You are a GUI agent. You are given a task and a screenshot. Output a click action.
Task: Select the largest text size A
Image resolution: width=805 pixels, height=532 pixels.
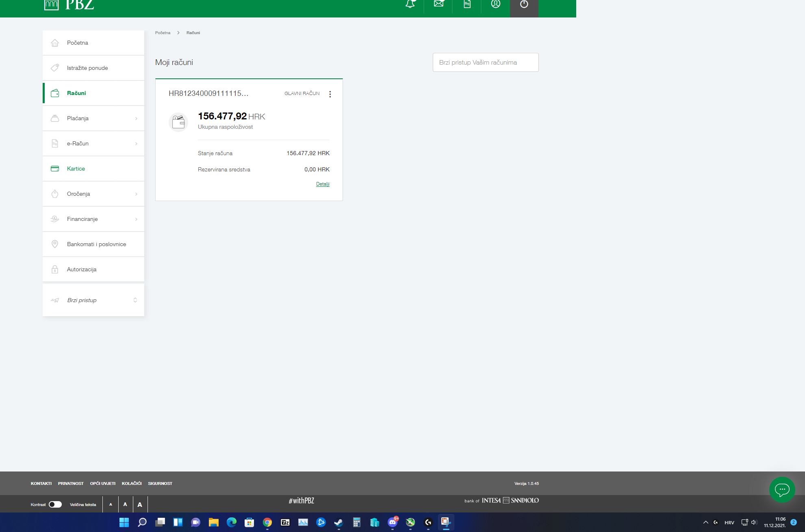[140, 504]
